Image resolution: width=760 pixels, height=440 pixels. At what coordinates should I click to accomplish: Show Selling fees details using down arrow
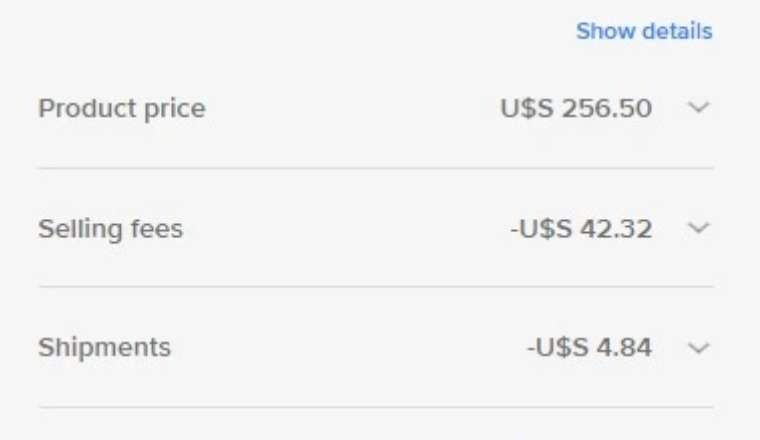point(698,227)
